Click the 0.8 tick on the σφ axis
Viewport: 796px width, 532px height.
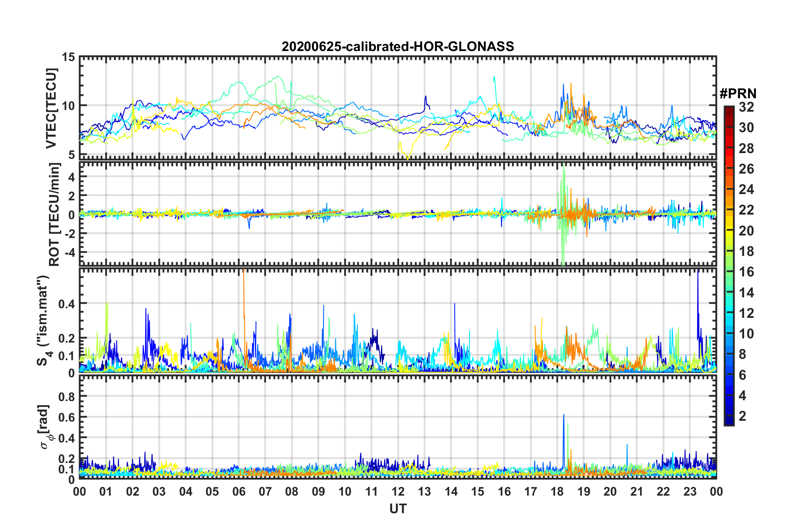67,396
